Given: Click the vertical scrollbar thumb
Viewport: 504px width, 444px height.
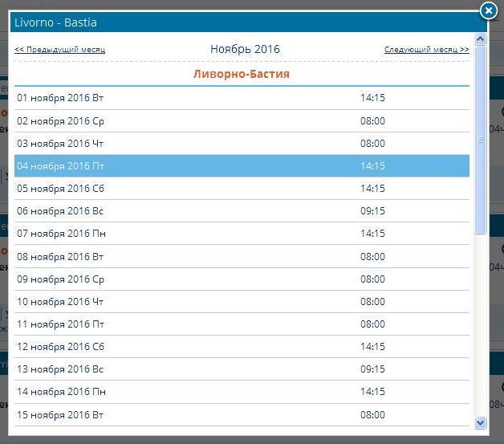Looking at the screenshot, I should coord(481,141).
